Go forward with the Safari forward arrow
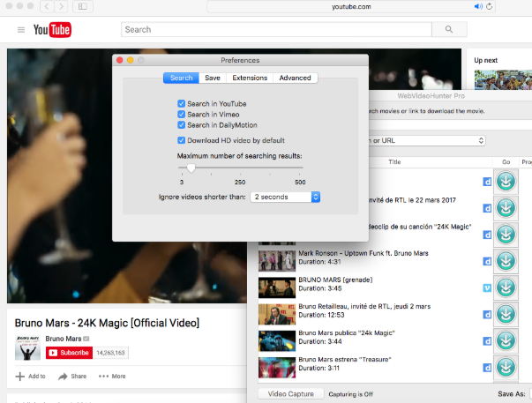Image resolution: width=532 pixels, height=403 pixels. pos(61,6)
